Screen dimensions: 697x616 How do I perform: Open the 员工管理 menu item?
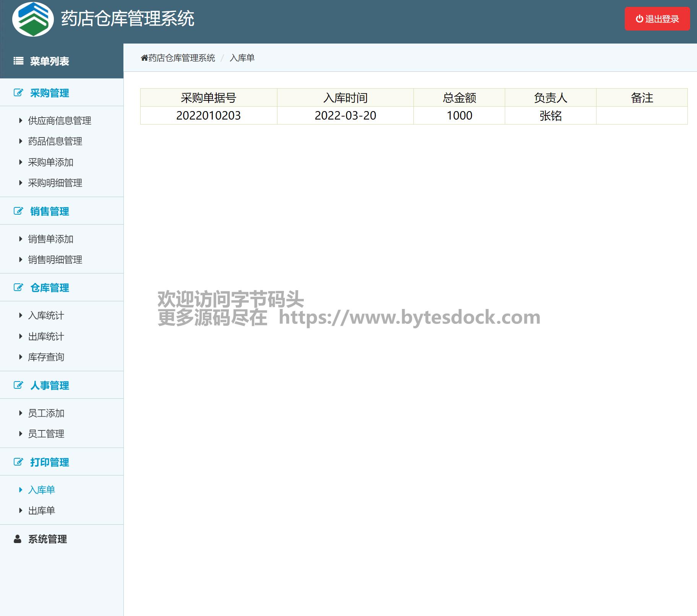coord(46,434)
